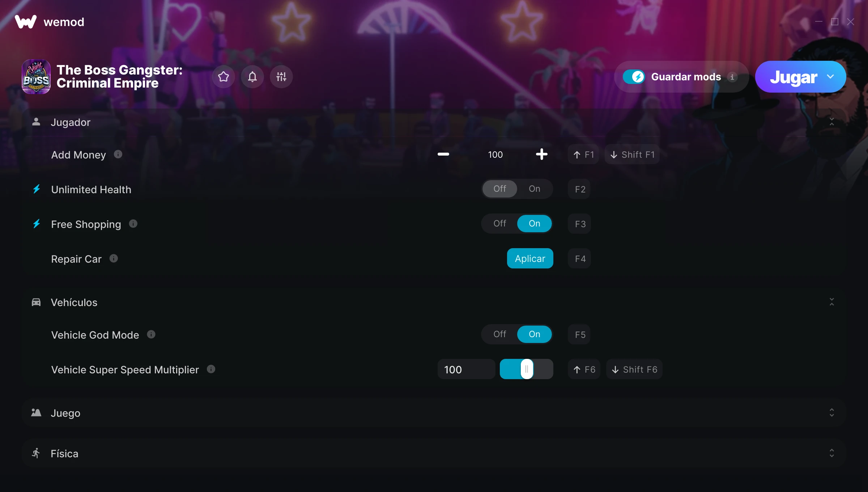Click the WeMod logo icon
Screen dimensions: 868x492
26,22
